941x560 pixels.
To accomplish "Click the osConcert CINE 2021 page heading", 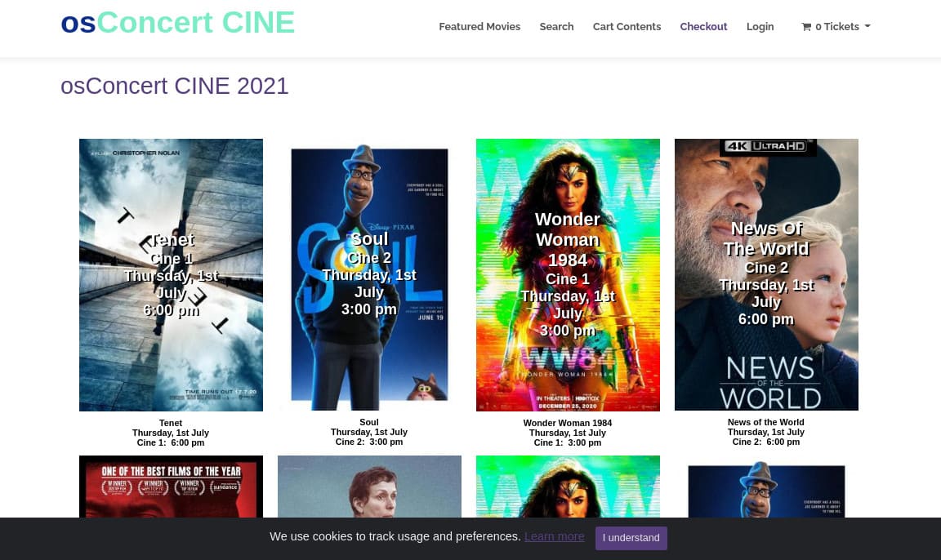I will [x=175, y=86].
